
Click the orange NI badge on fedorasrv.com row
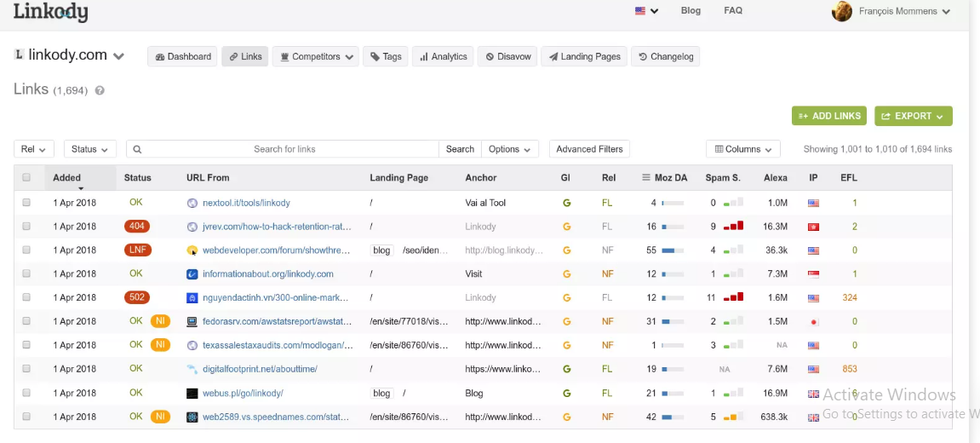coord(160,322)
